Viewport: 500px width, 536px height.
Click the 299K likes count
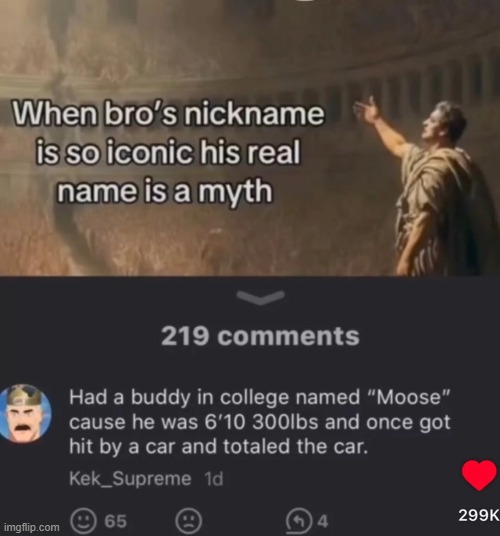[x=479, y=515]
